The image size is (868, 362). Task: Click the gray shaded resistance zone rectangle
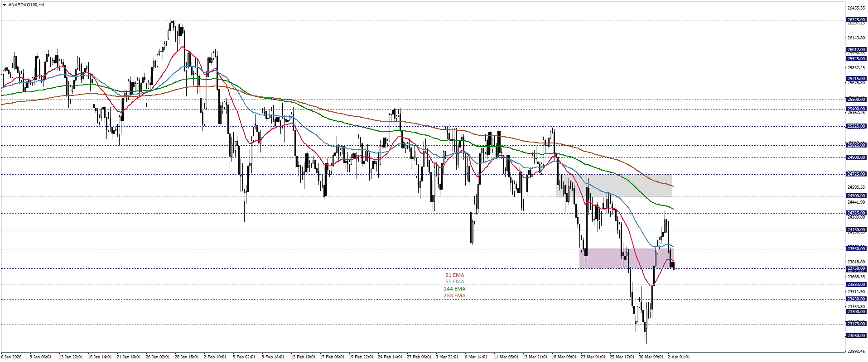click(x=614, y=186)
